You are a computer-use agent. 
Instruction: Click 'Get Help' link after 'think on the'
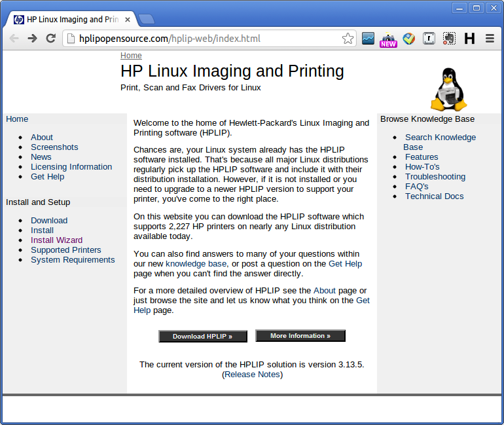(x=363, y=301)
